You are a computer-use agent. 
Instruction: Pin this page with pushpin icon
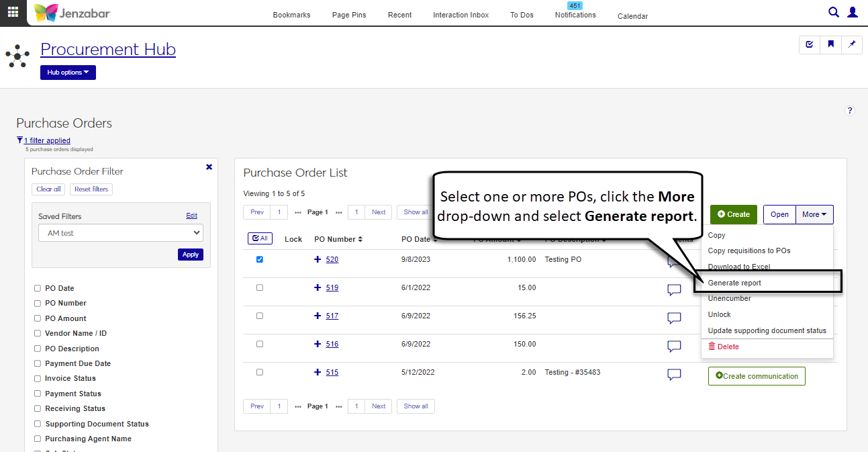coord(852,44)
